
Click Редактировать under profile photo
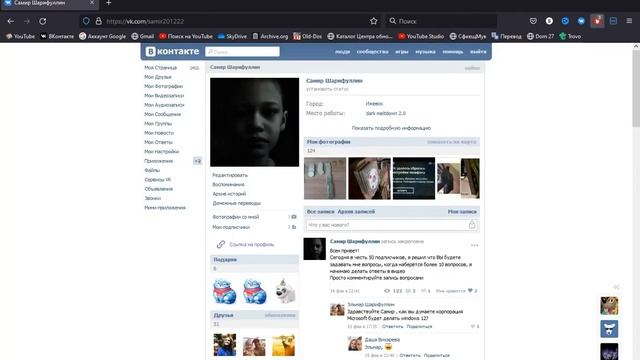(230, 175)
